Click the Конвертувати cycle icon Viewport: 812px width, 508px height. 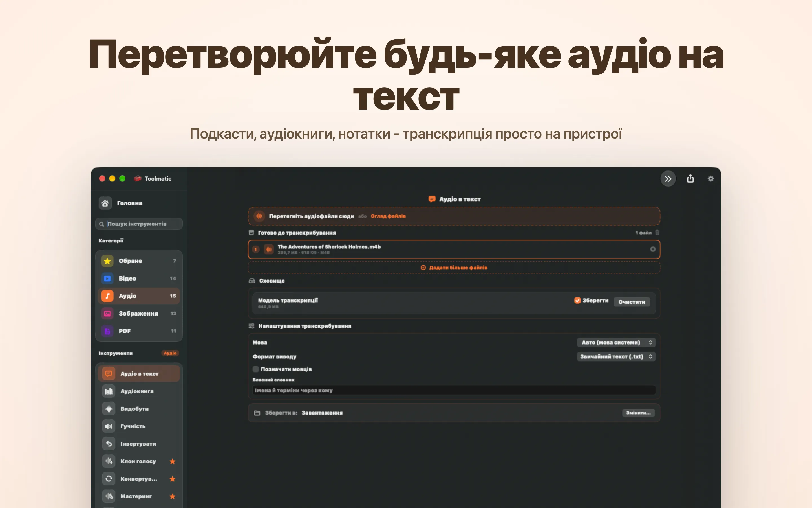(x=109, y=478)
